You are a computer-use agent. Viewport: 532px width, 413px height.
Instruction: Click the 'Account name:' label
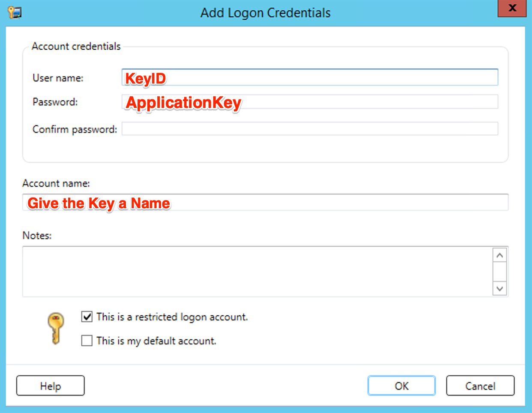(x=56, y=183)
